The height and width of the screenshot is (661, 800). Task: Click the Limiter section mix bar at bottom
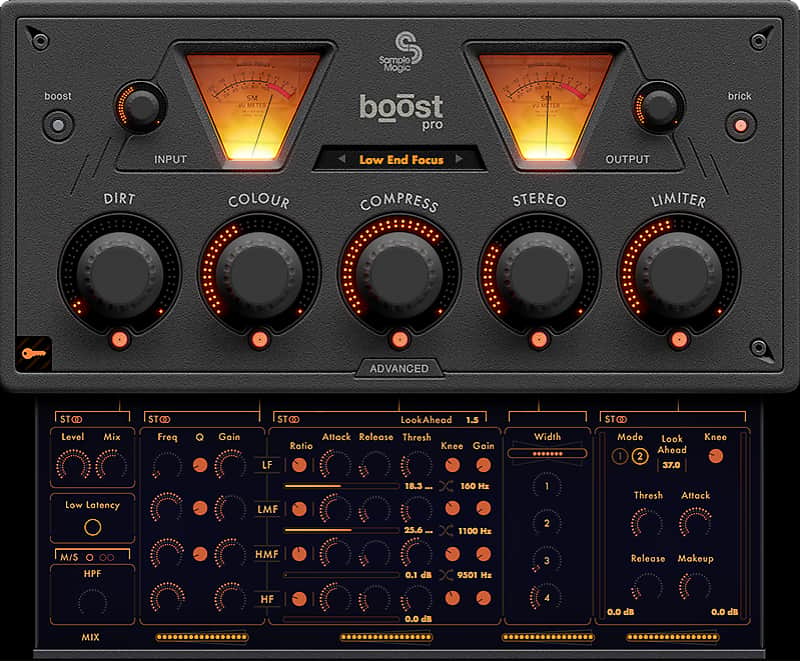click(672, 637)
